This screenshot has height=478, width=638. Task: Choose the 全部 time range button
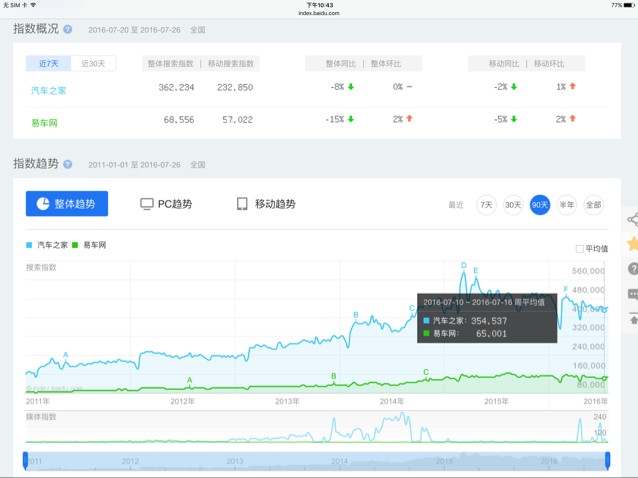(x=594, y=204)
